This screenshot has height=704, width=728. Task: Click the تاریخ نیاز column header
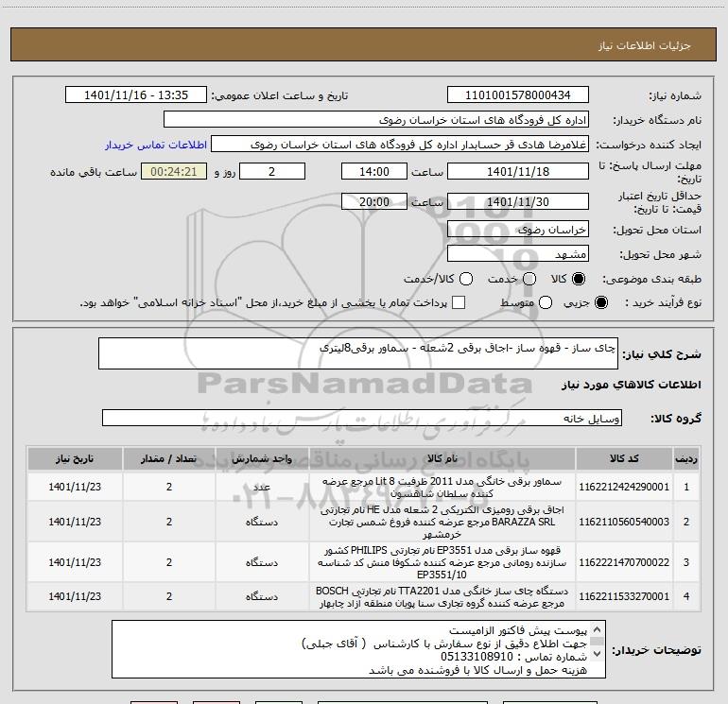pos(75,458)
